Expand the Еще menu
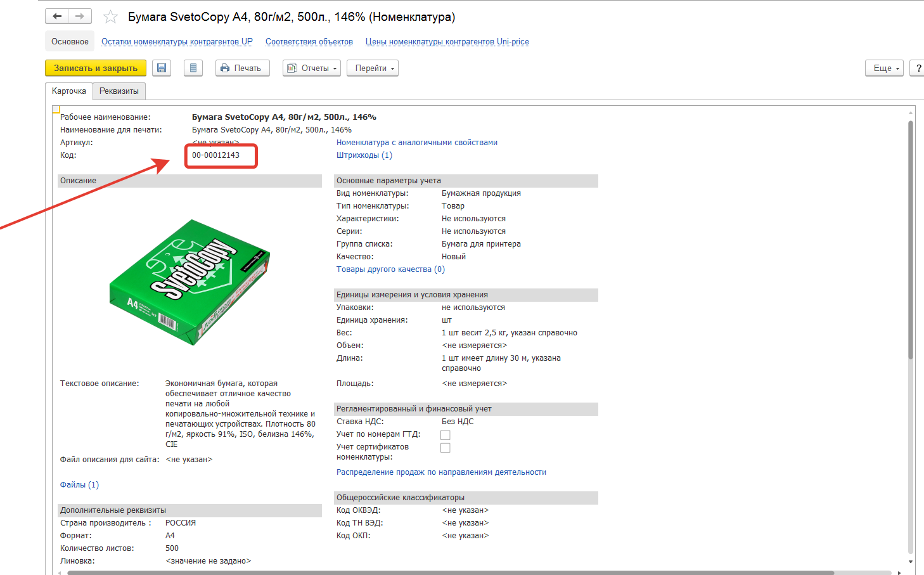The height and width of the screenshot is (575, 924). 884,68
